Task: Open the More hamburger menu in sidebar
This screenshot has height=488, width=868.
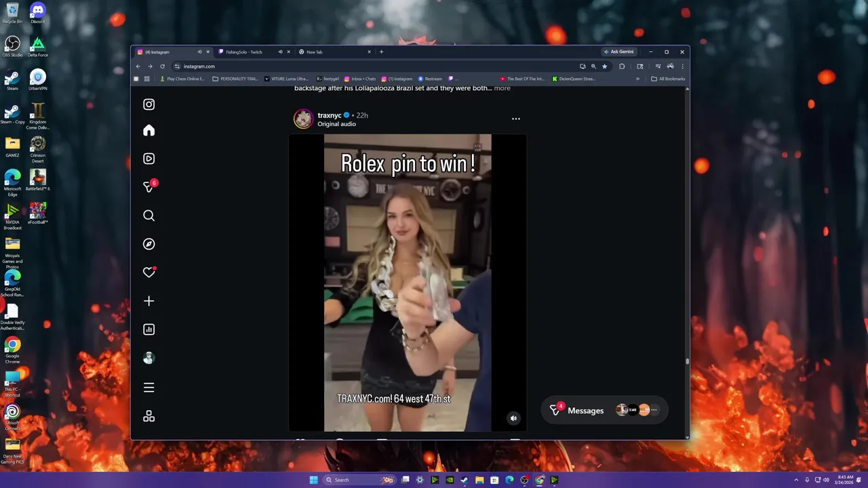Action: 149,388
